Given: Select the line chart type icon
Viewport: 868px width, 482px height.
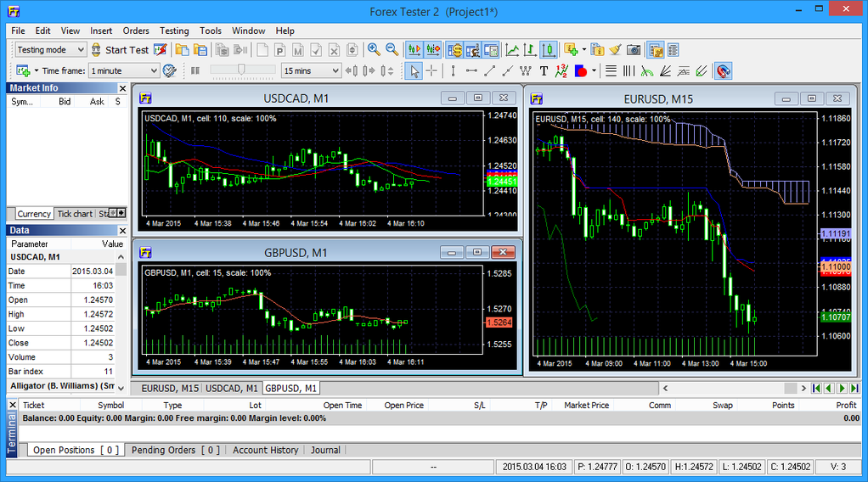Looking at the screenshot, I should tap(513, 50).
